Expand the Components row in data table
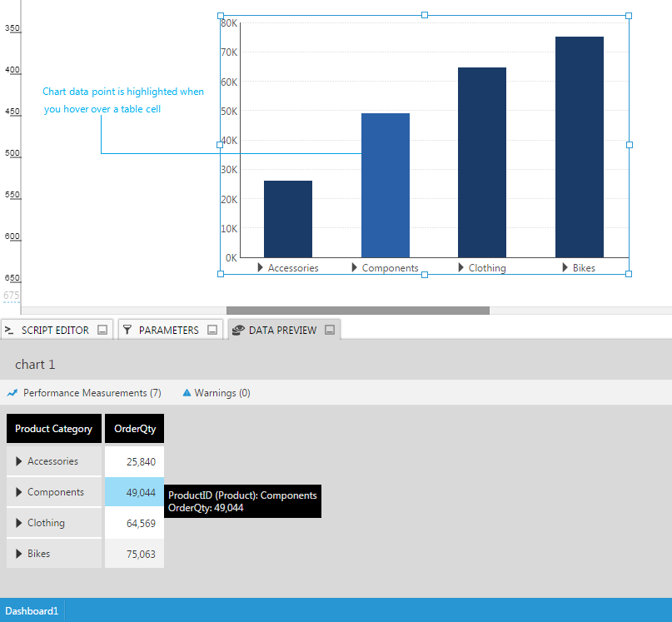The image size is (672, 622). [19, 492]
